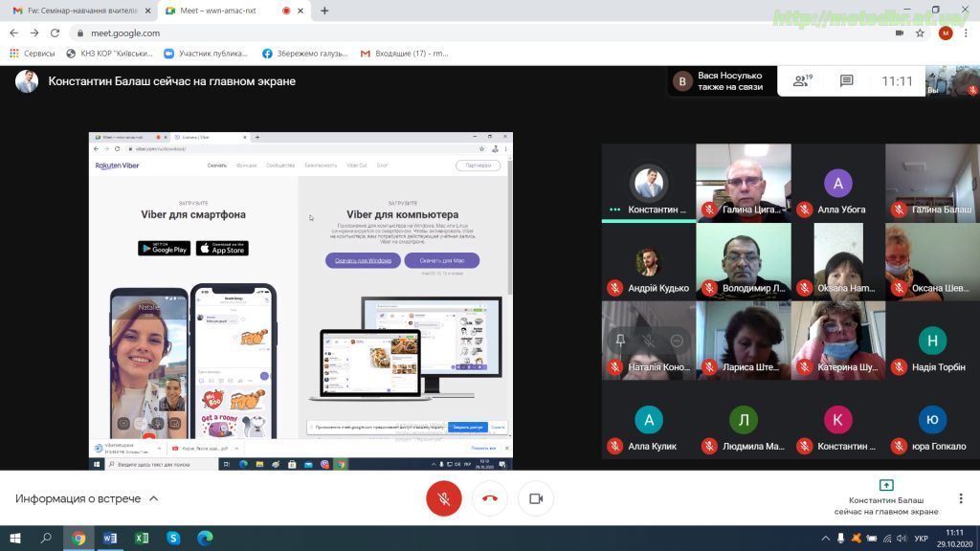This screenshot has width=980, height=551.
Task: Open the Windows Start menu
Action: coord(15,538)
